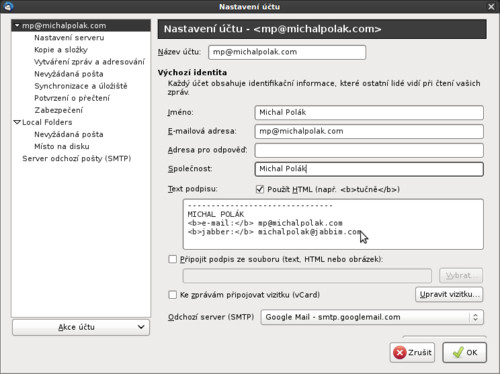Open Nastavení serveru settings

69,38
